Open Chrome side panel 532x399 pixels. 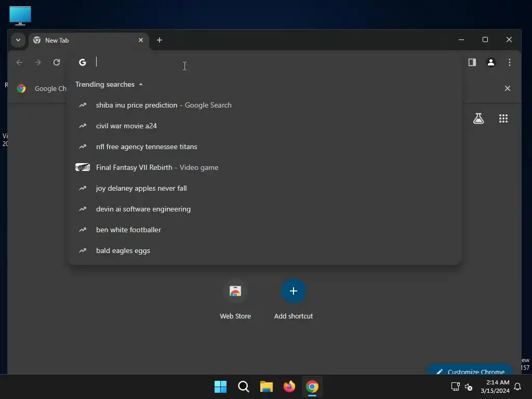[472, 62]
